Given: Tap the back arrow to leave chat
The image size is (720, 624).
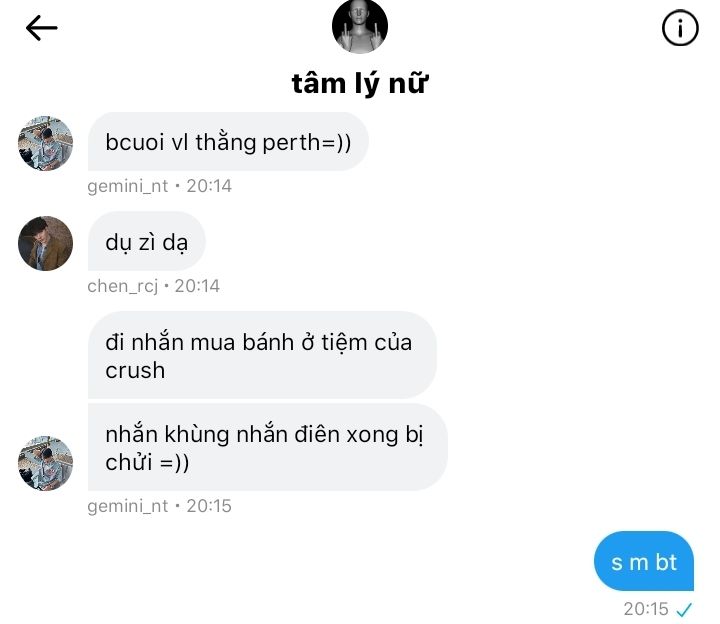Looking at the screenshot, I should click(41, 29).
